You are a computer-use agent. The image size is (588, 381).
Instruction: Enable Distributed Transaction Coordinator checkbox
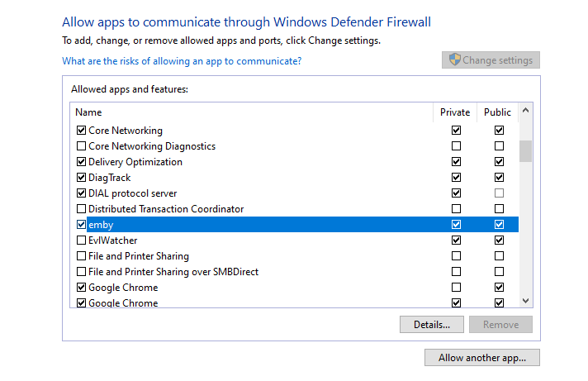point(81,209)
